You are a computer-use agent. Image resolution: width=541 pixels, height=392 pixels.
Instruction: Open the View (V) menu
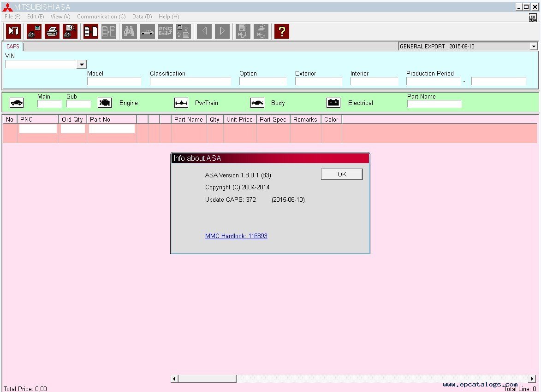(60, 17)
